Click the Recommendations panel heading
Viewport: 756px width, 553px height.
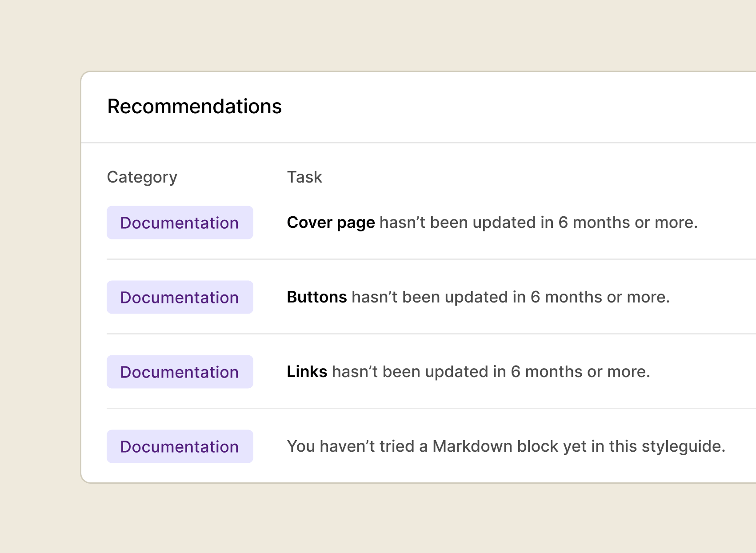point(194,107)
